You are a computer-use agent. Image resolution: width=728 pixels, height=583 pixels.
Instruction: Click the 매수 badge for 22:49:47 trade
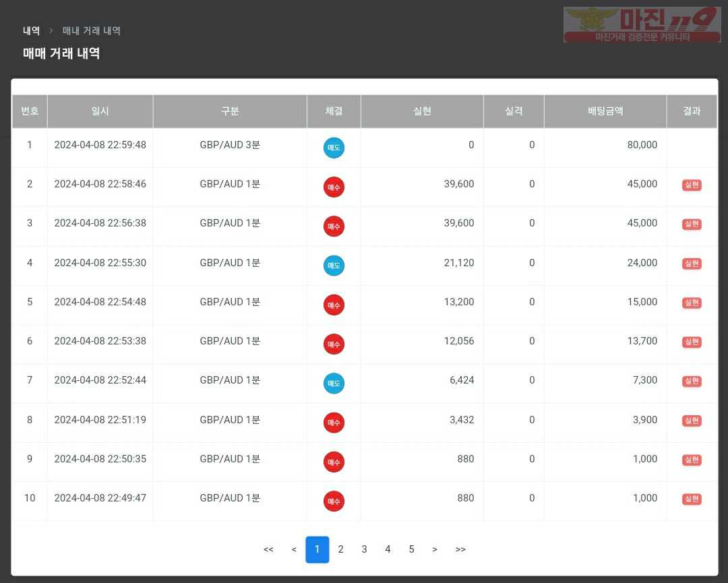[334, 501]
